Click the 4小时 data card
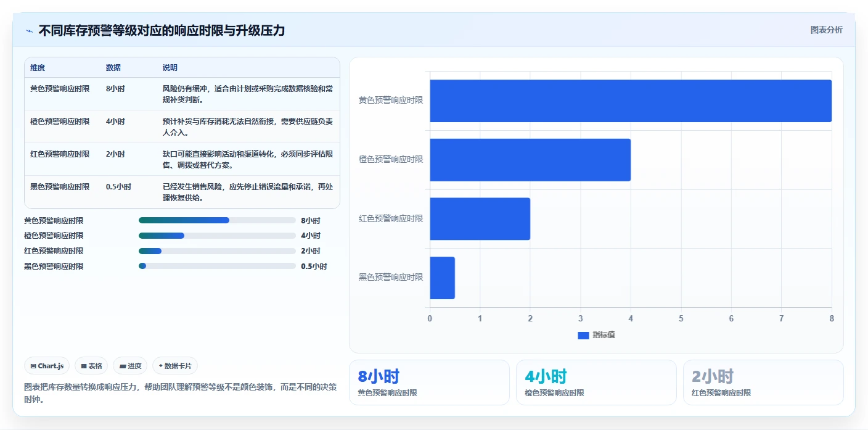868x430 pixels. 596,382
